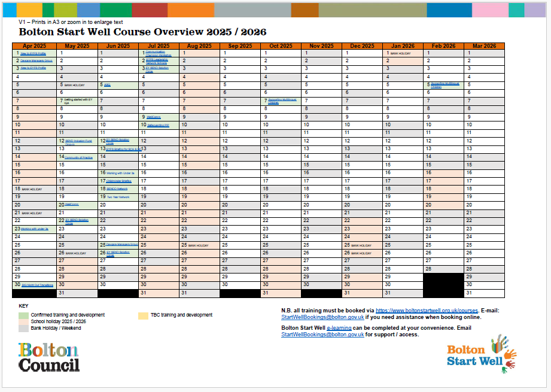Click the BANK HOLIDAY label on 26 December
Screen dimensions: 551x392
(x=361, y=254)
